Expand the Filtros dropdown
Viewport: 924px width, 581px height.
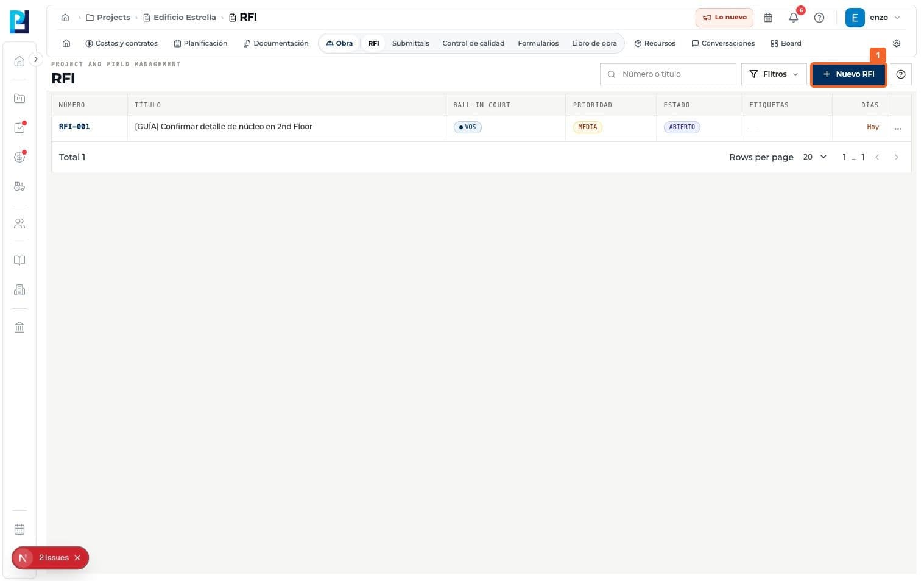tap(774, 74)
